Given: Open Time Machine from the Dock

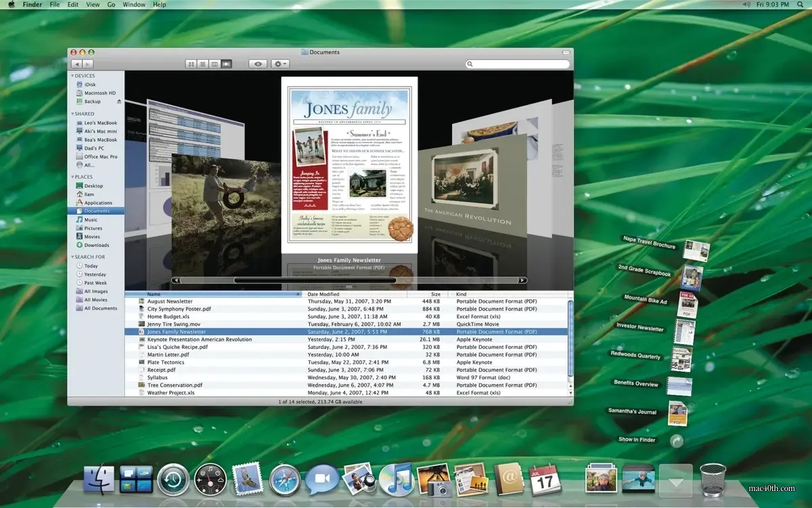Looking at the screenshot, I should pyautogui.click(x=175, y=479).
